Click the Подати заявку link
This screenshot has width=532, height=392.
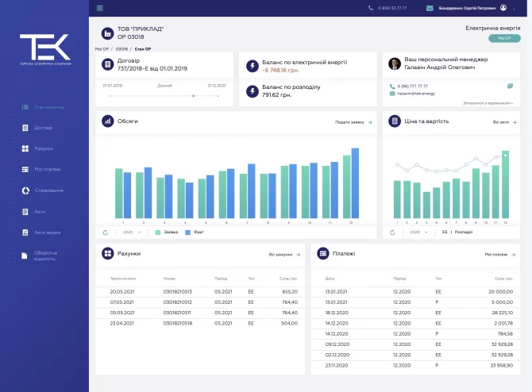(353, 122)
